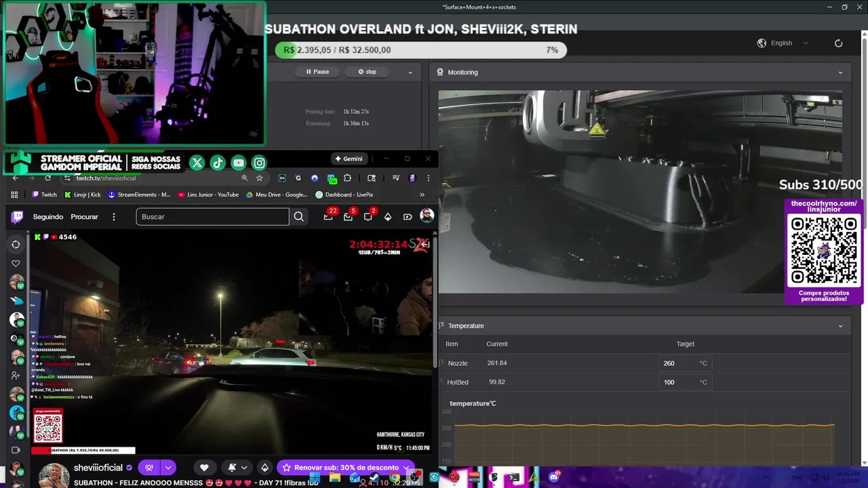Click the Monitoring camera icon
The width and height of the screenshot is (868, 488).
(440, 72)
